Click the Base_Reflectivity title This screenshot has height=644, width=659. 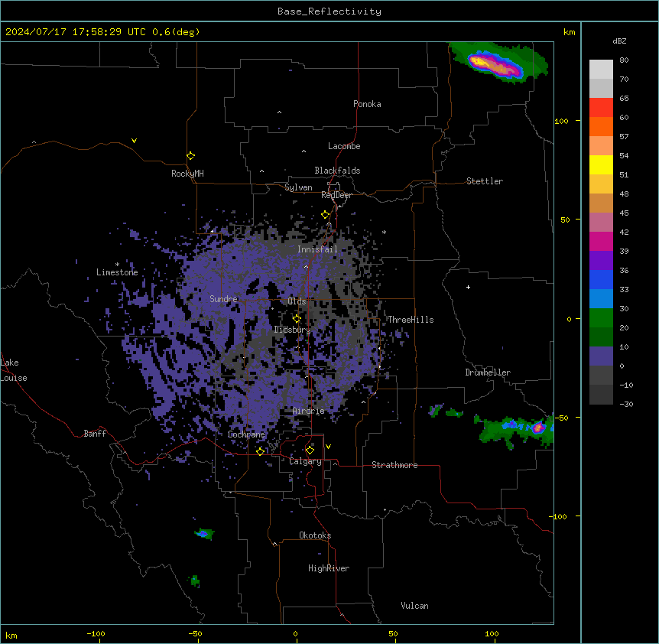tap(329, 11)
